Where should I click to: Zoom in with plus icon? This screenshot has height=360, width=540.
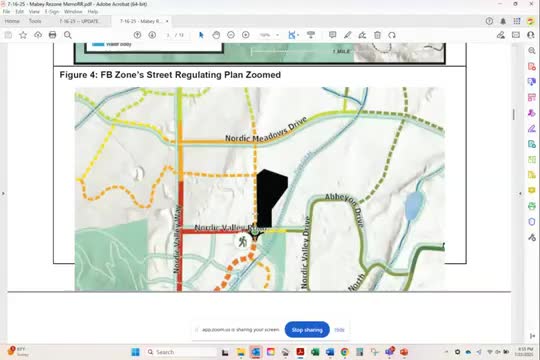pyautogui.click(x=246, y=35)
